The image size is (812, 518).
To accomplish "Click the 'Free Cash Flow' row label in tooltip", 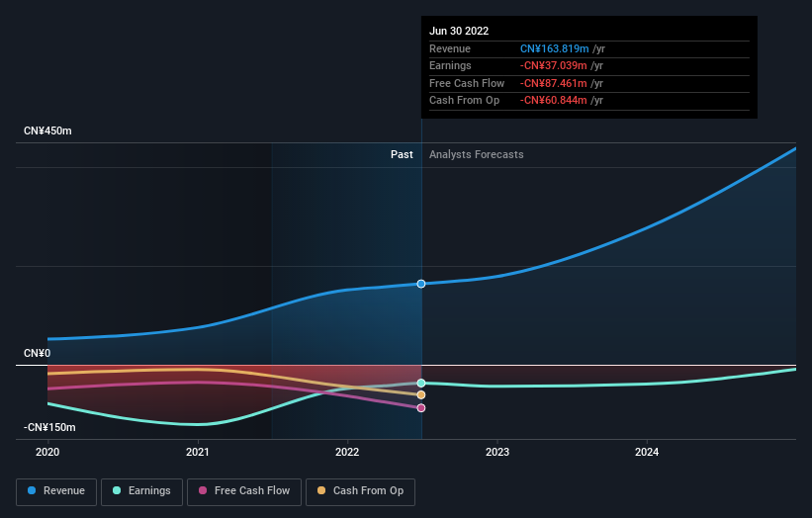I will (x=467, y=83).
